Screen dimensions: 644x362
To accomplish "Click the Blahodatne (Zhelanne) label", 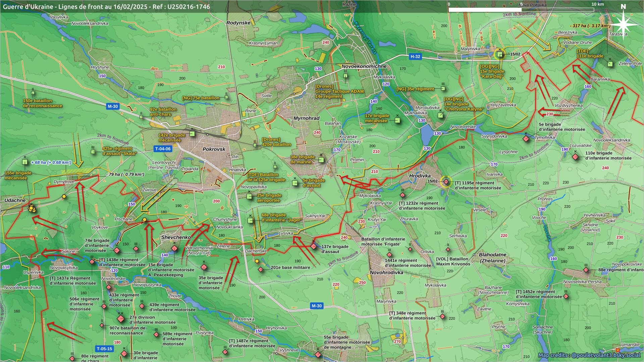I will [x=492, y=258].
